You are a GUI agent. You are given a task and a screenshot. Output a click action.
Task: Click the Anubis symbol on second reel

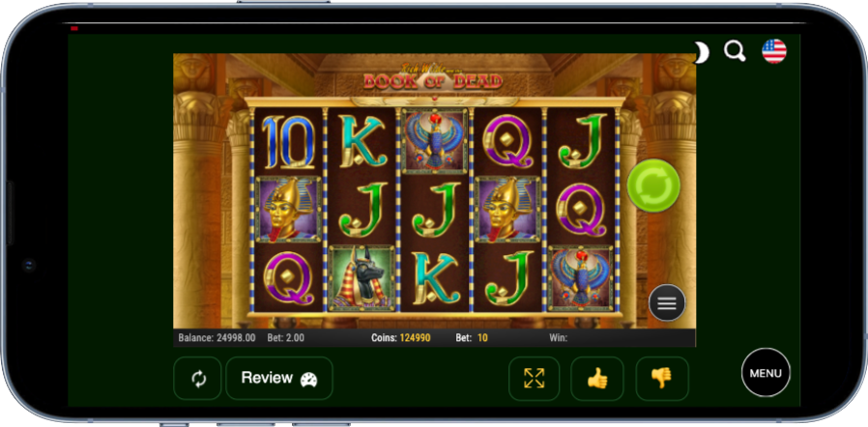coord(362,279)
